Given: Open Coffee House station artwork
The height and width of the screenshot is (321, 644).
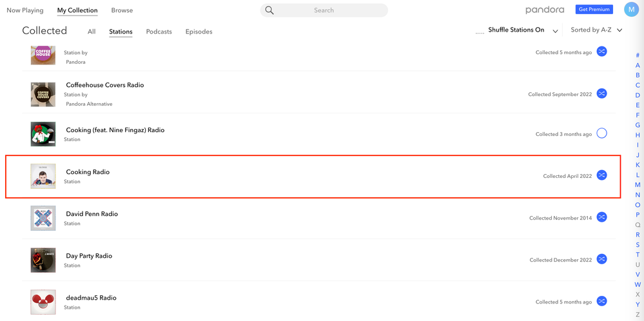Looking at the screenshot, I should (x=43, y=55).
